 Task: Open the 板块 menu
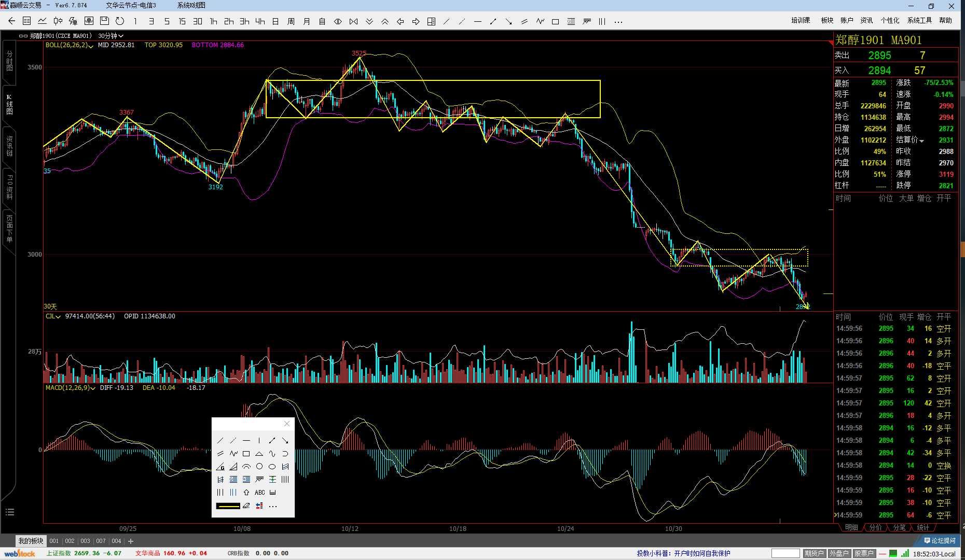tap(827, 21)
